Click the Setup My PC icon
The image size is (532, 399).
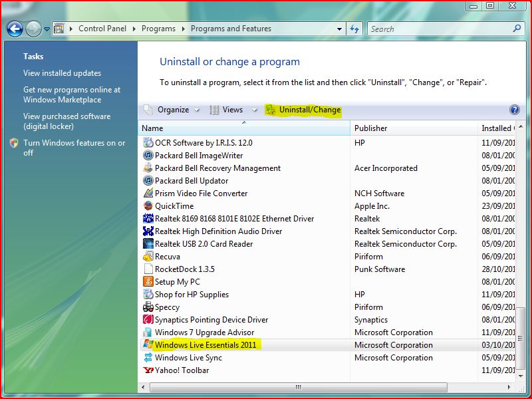pos(148,281)
